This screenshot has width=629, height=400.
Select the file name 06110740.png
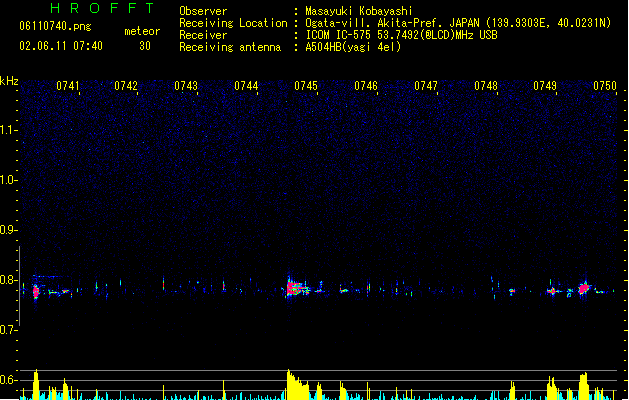55,26
